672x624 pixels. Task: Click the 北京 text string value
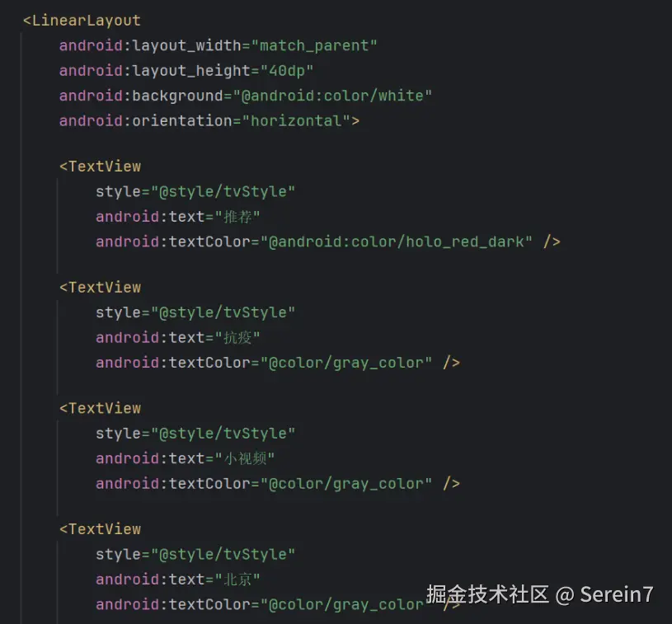[237, 579]
